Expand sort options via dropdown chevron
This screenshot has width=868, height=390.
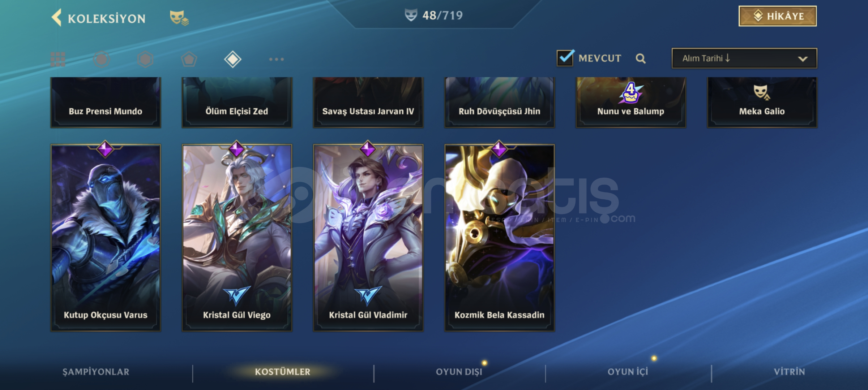click(803, 59)
